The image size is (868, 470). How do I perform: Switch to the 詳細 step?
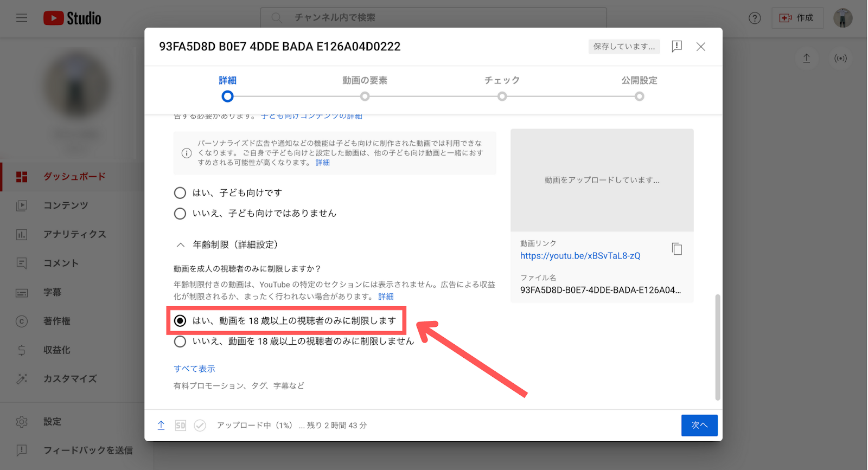click(228, 88)
